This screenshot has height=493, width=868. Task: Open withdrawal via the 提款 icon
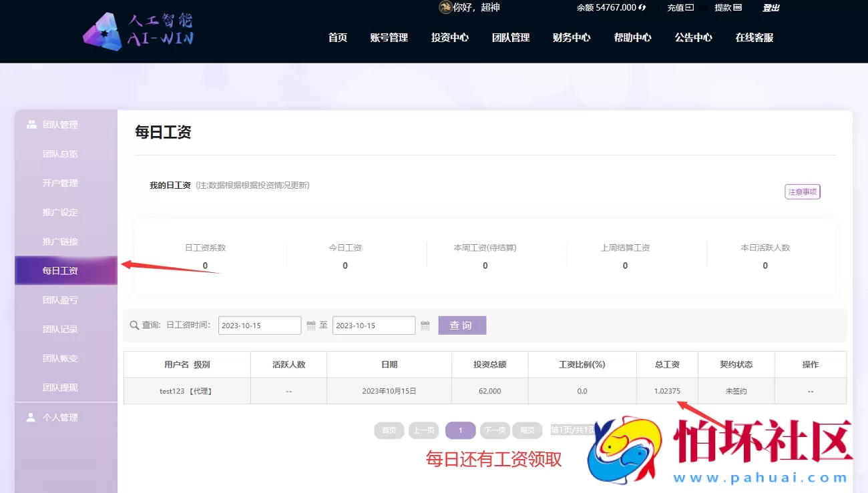tap(738, 7)
